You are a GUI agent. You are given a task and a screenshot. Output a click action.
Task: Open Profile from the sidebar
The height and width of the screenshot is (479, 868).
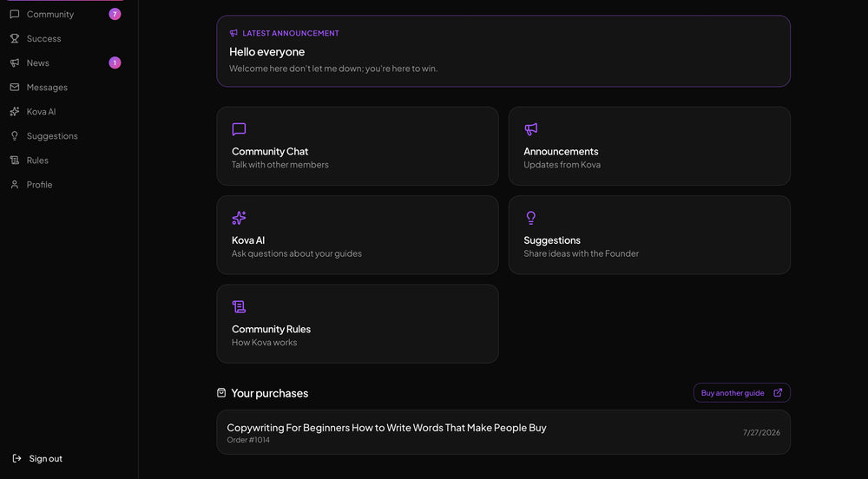point(65,185)
